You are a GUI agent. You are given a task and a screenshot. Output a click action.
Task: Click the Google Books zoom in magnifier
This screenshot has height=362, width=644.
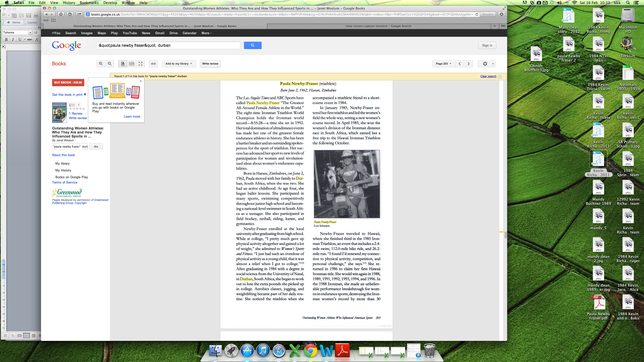click(101, 64)
